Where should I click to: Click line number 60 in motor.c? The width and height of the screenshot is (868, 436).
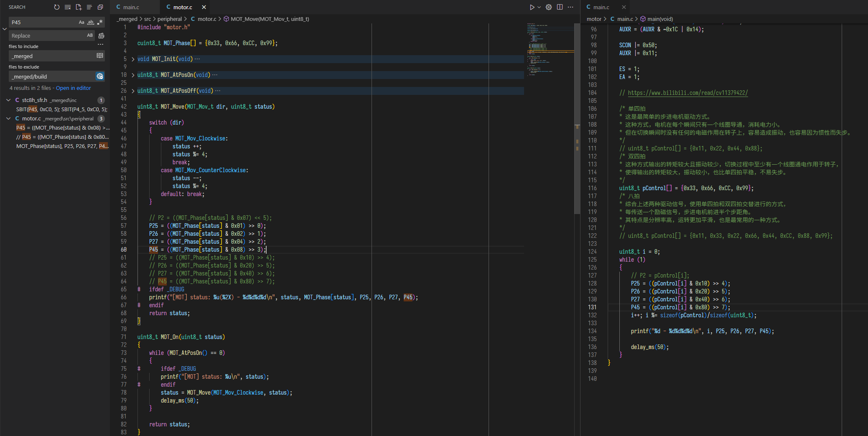[124, 250]
